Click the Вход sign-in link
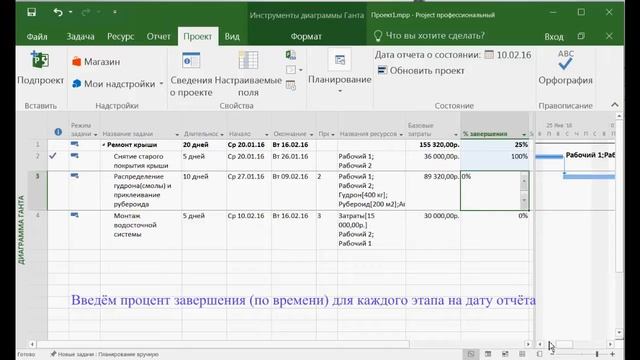The height and width of the screenshot is (360, 640). [x=553, y=37]
